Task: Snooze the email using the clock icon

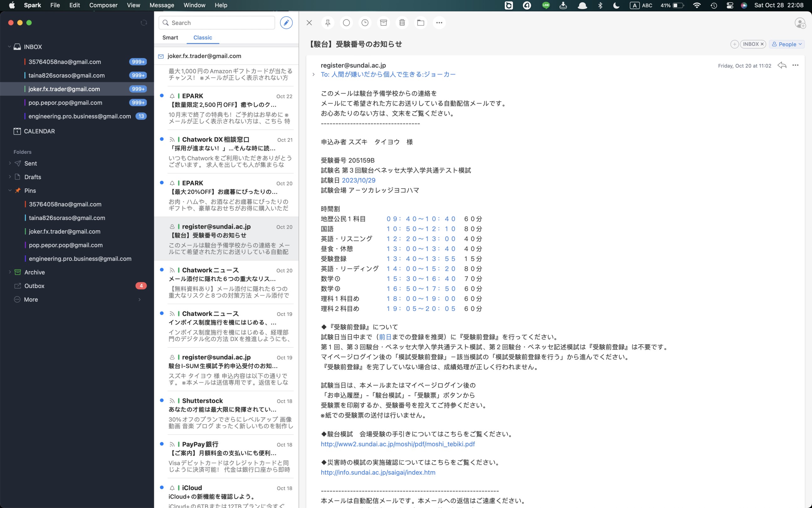Action: coord(365,23)
